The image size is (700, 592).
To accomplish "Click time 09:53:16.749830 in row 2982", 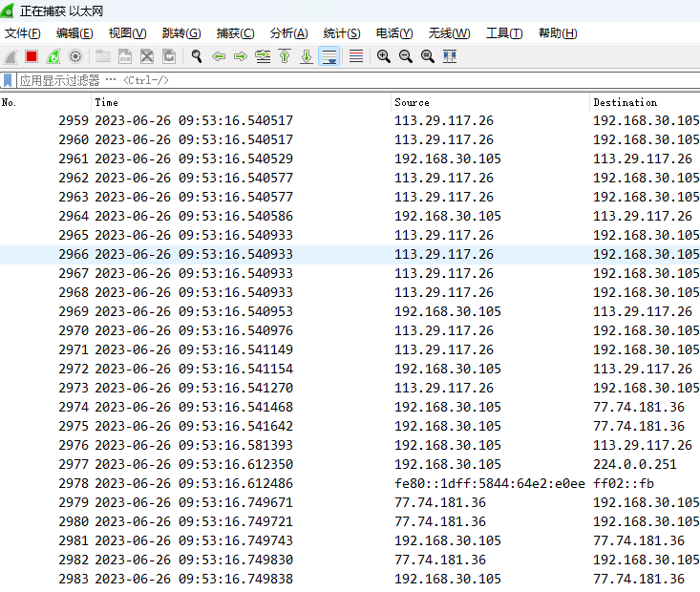I will coord(236,560).
